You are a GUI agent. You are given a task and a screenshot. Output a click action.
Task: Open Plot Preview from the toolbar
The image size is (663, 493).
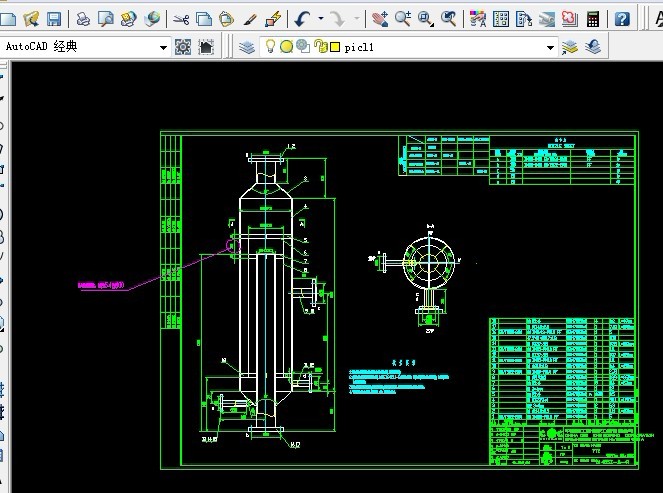tap(105, 19)
